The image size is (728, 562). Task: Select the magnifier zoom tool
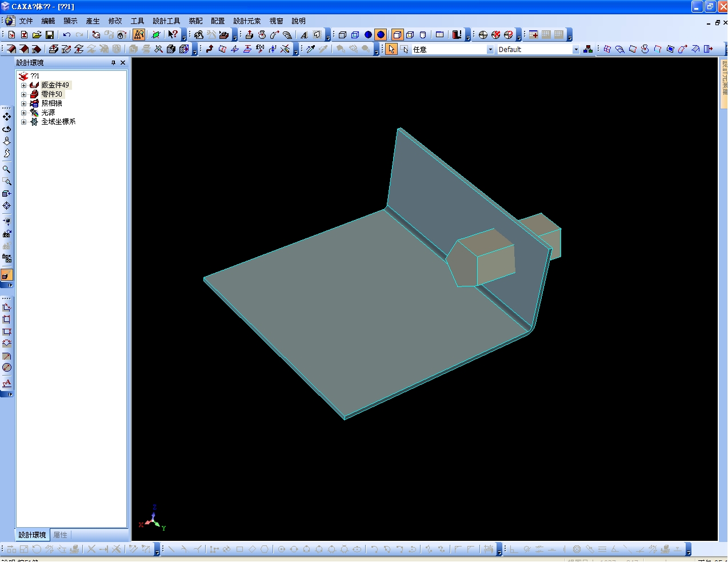(x=7, y=169)
